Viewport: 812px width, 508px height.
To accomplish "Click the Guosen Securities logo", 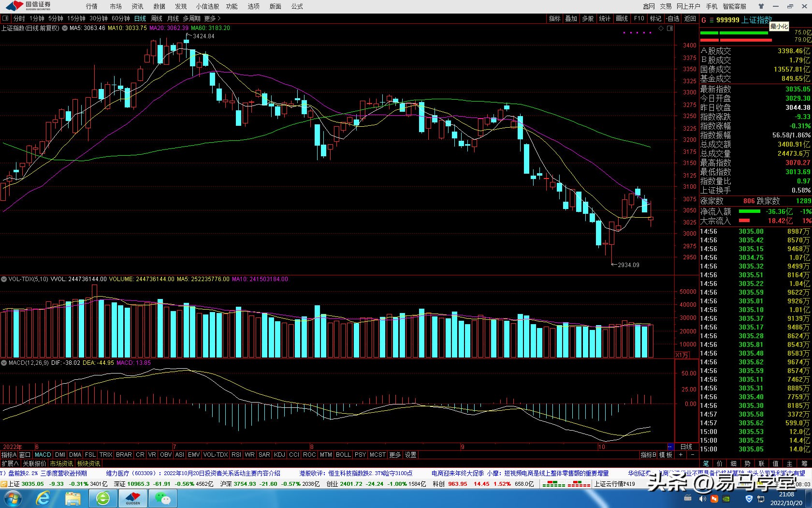I will click(29, 6).
